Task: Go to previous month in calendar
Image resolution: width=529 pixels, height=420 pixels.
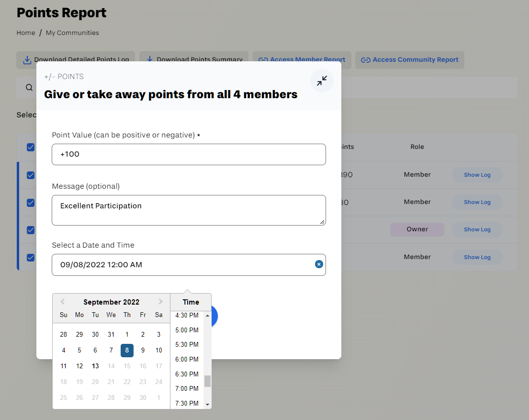Action: (62, 302)
